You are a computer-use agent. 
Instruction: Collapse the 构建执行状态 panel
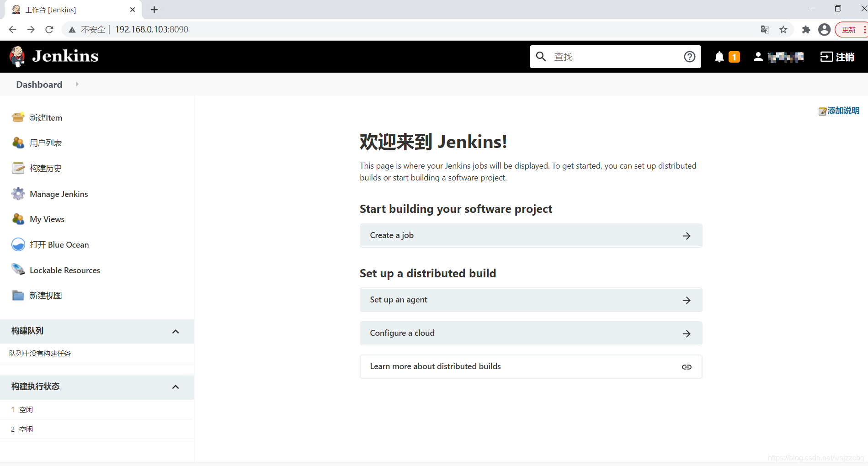176,387
